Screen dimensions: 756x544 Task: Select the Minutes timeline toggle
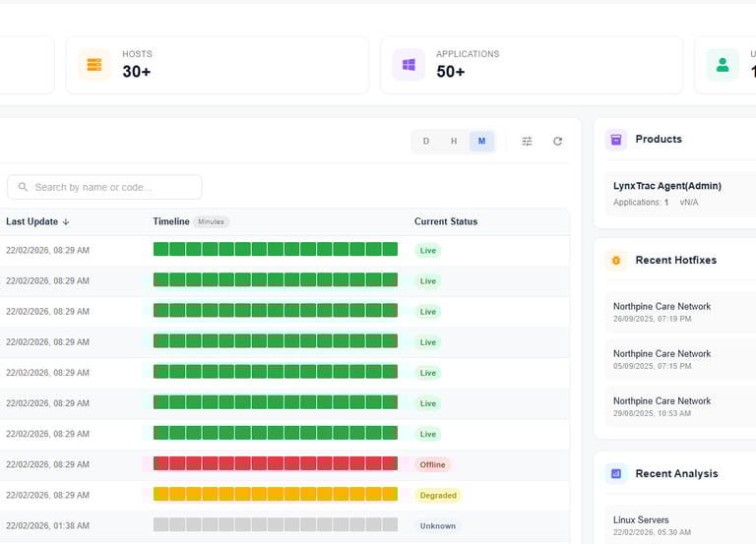click(481, 142)
